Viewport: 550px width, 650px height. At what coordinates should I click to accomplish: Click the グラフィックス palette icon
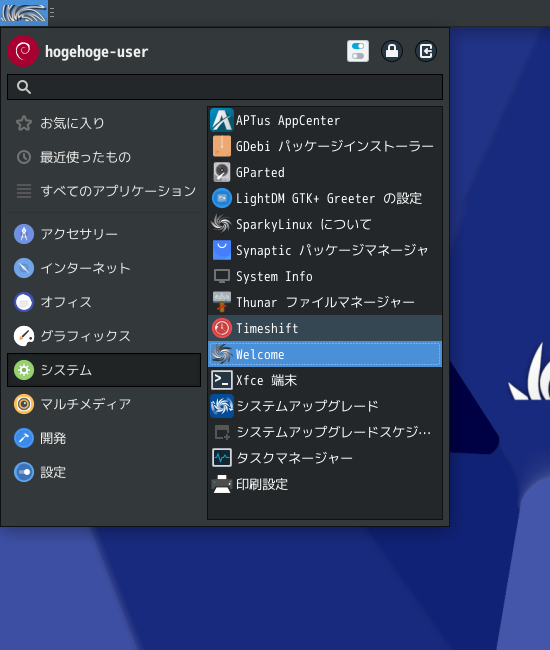(24, 336)
